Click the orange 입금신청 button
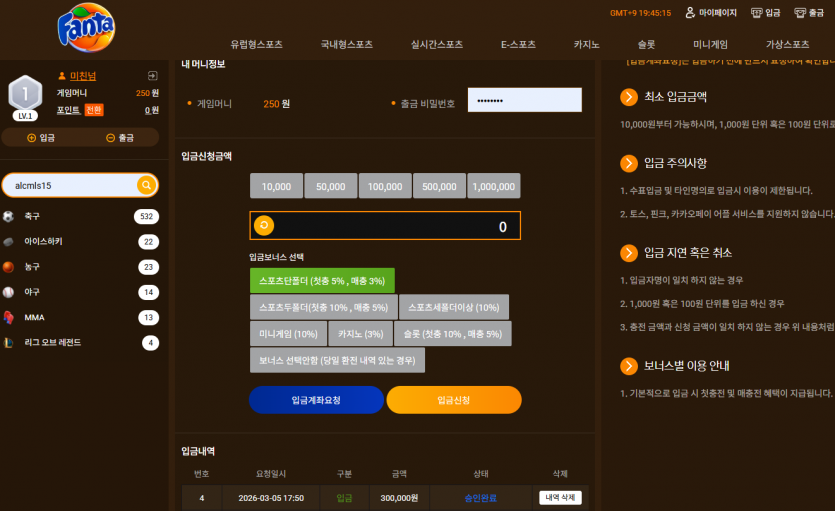This screenshot has height=511, width=835. [454, 400]
